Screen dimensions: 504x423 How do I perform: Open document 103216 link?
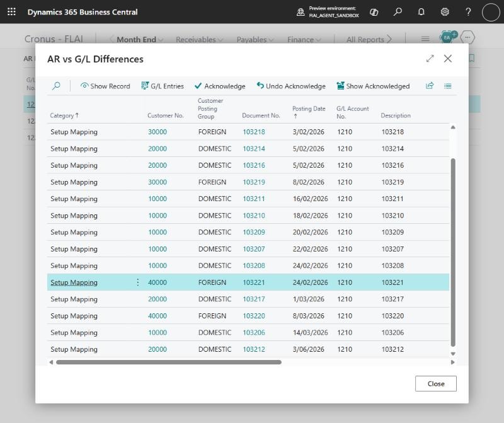pos(254,165)
